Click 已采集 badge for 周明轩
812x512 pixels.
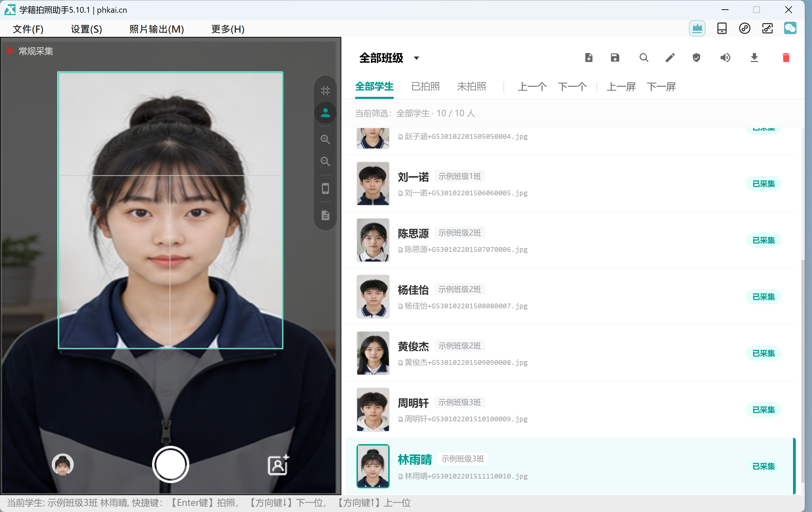[763, 410]
